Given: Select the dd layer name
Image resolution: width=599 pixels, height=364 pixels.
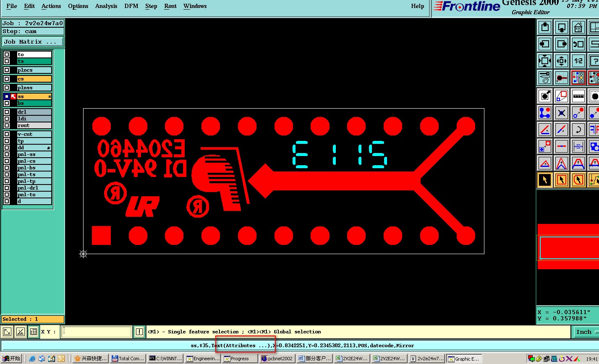Looking at the screenshot, I should (34, 148).
